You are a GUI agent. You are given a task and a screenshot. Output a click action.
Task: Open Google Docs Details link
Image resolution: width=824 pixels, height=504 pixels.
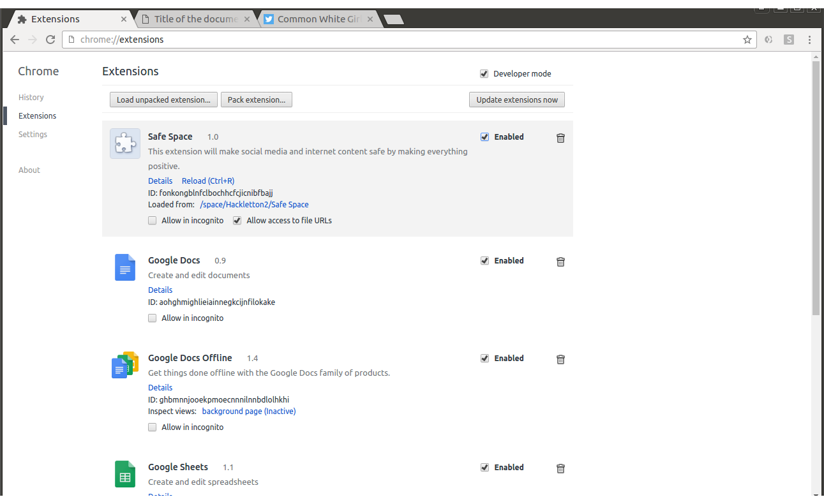(160, 290)
